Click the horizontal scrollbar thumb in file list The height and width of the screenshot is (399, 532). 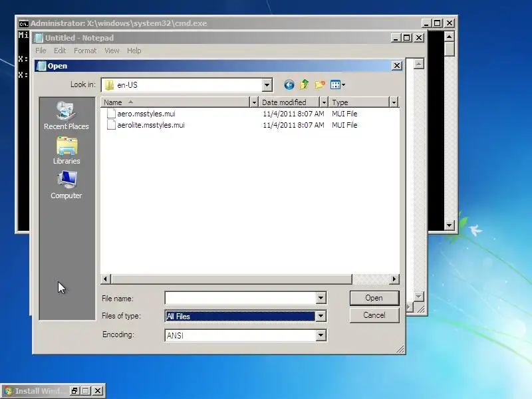point(231,279)
